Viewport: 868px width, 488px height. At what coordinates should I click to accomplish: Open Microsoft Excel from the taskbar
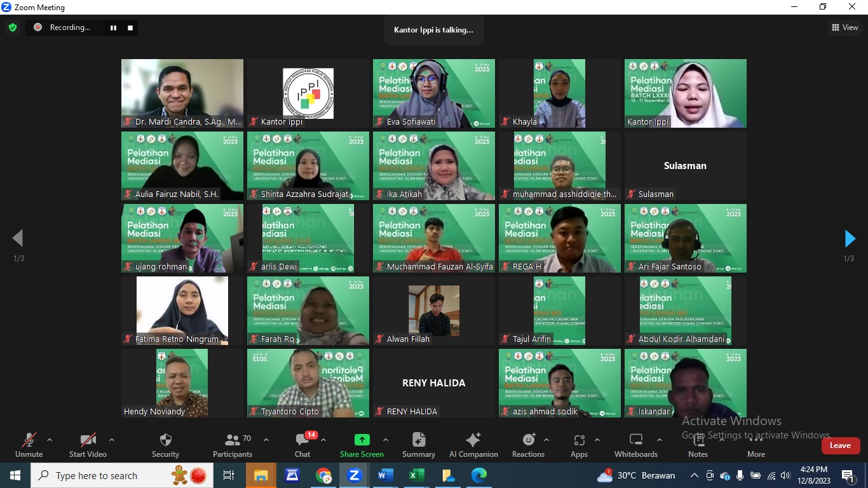pos(417,475)
